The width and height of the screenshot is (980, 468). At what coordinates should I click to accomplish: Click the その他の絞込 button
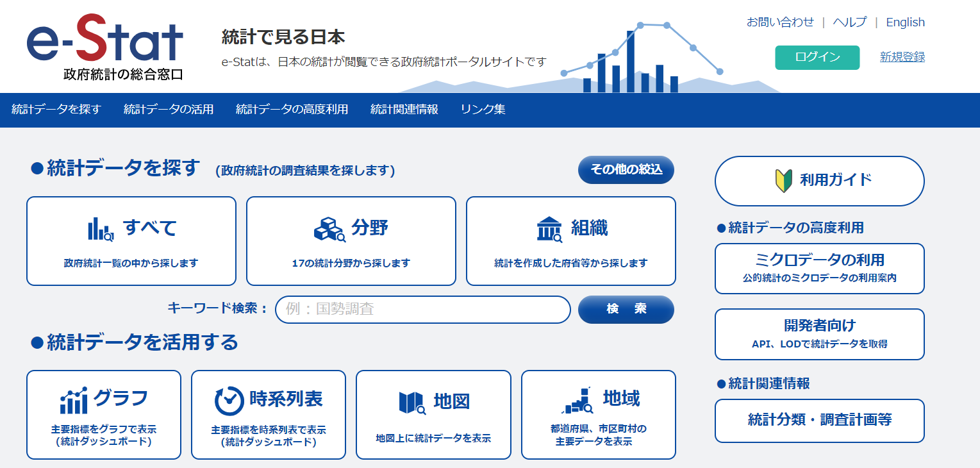coord(626,170)
